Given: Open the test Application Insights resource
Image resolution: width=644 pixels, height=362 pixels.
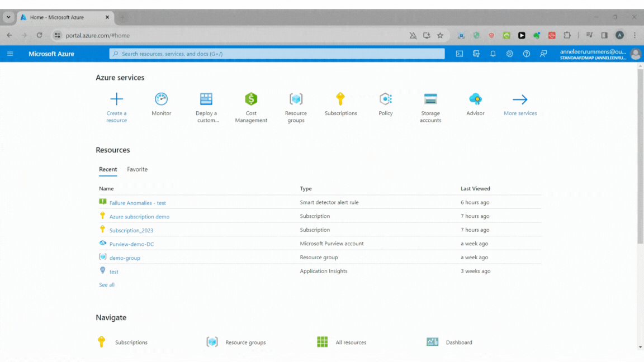Looking at the screenshot, I should pyautogui.click(x=114, y=271).
